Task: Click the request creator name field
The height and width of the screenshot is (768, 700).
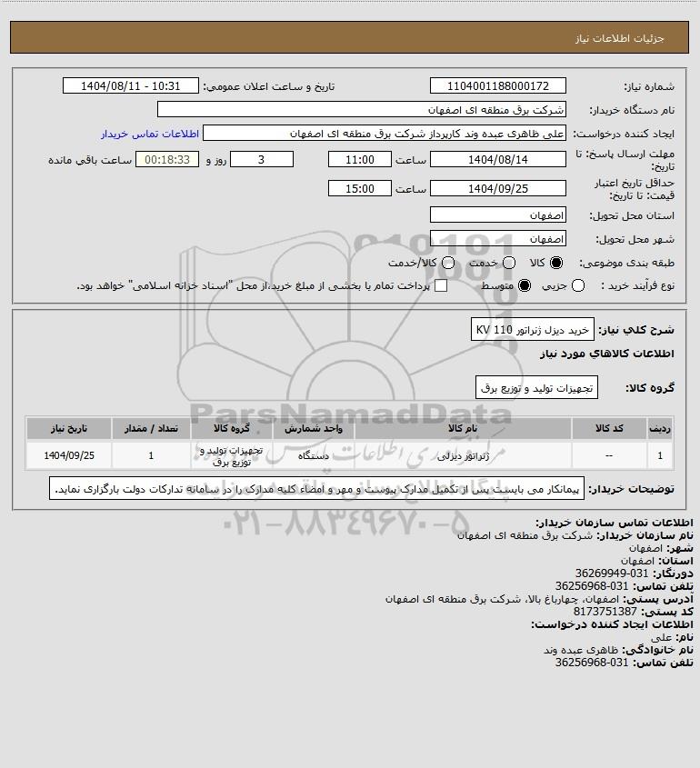Action: pyautogui.click(x=384, y=134)
